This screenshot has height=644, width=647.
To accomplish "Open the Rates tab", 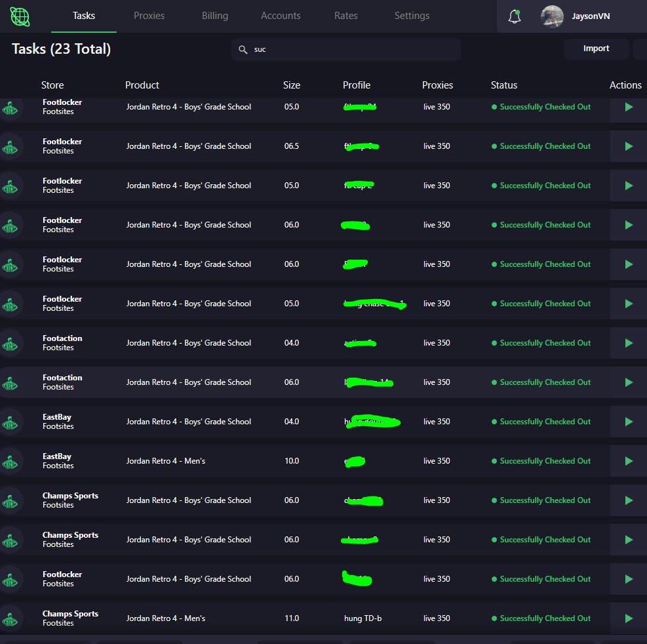I will [x=345, y=16].
